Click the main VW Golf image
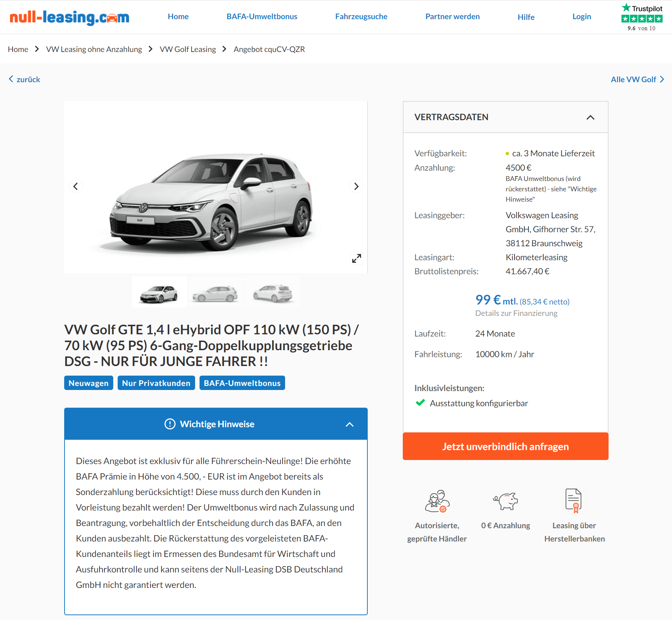This screenshot has width=672, height=620. point(216,187)
